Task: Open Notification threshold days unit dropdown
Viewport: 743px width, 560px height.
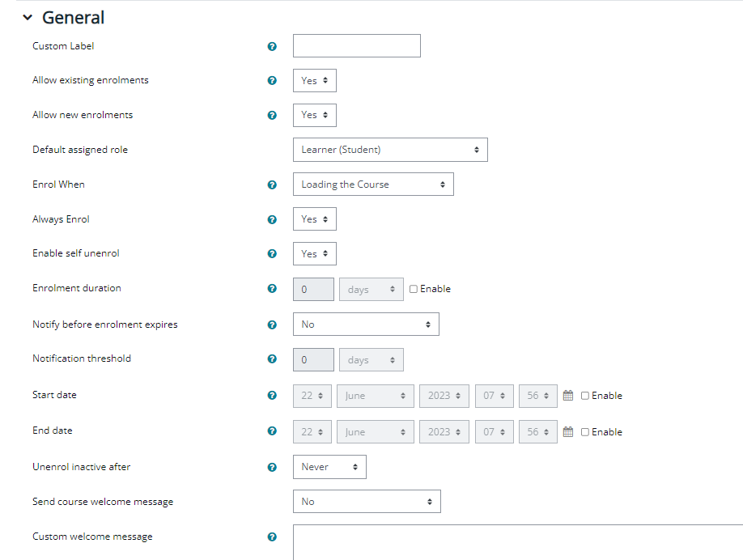Action: coord(371,359)
